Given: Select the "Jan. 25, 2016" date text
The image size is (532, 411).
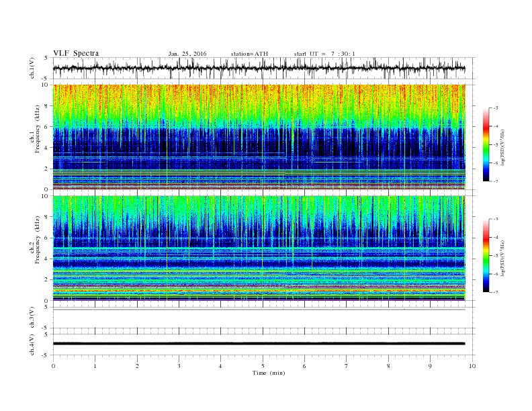Looking at the screenshot, I should click(x=187, y=54).
